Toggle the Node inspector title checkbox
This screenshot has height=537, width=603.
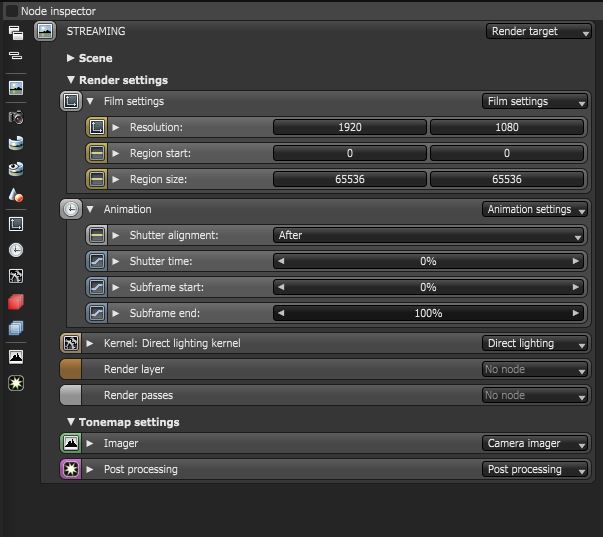tap(11, 10)
